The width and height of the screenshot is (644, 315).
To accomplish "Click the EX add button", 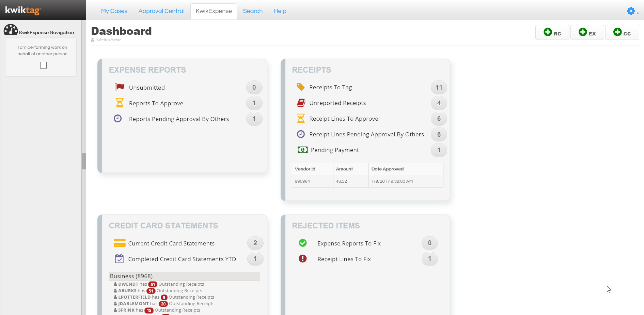I will point(587,32).
